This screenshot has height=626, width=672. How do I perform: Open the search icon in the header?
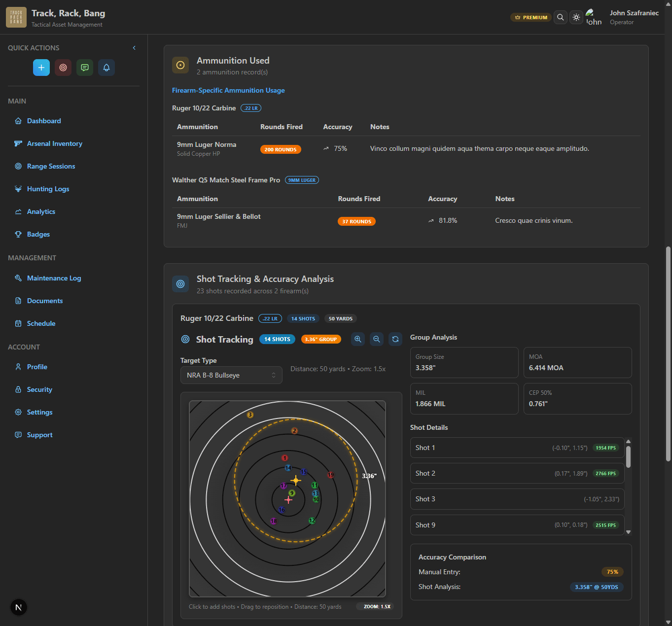click(x=561, y=17)
